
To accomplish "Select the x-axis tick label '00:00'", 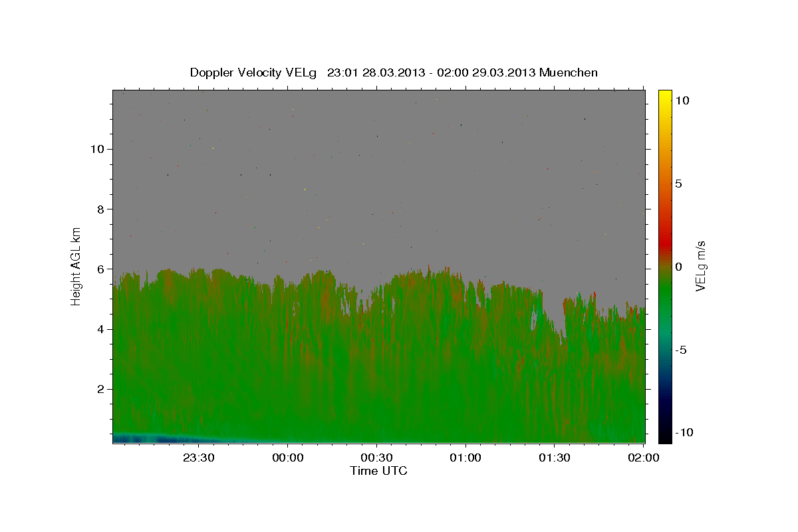I will click(288, 458).
